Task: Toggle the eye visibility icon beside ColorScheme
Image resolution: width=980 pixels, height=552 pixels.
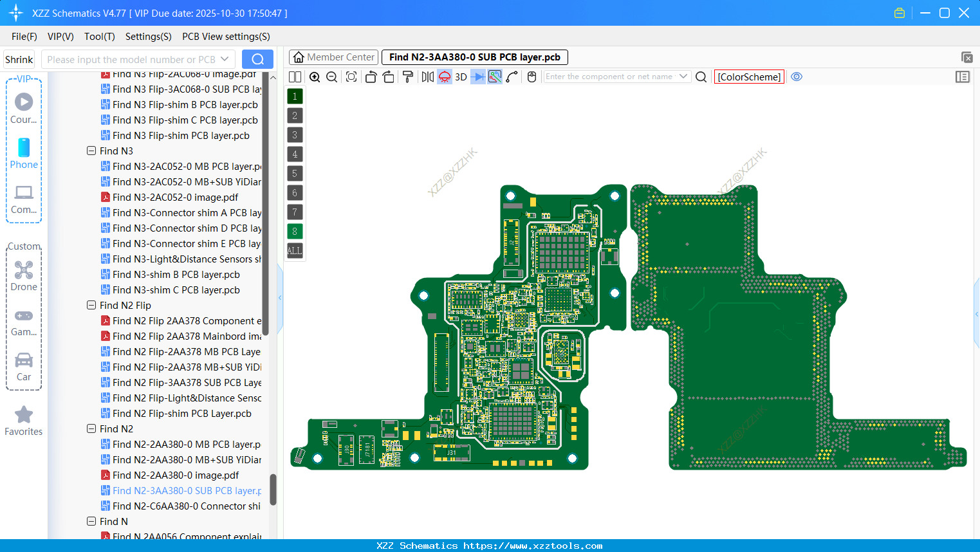Action: coord(797,77)
